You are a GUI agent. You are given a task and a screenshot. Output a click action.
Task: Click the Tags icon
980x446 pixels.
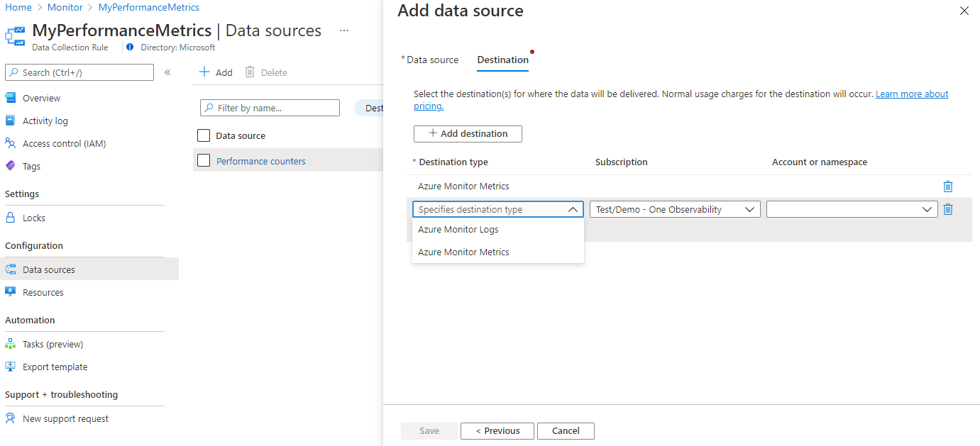tap(11, 166)
